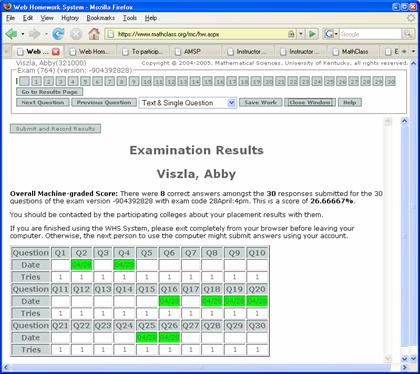The height and width of the screenshot is (374, 420).
Task: Click the green Date cell under Q4
Action: 124,265
